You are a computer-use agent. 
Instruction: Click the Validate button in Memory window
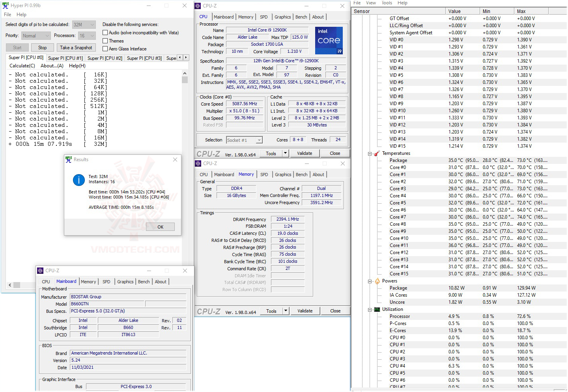(305, 311)
